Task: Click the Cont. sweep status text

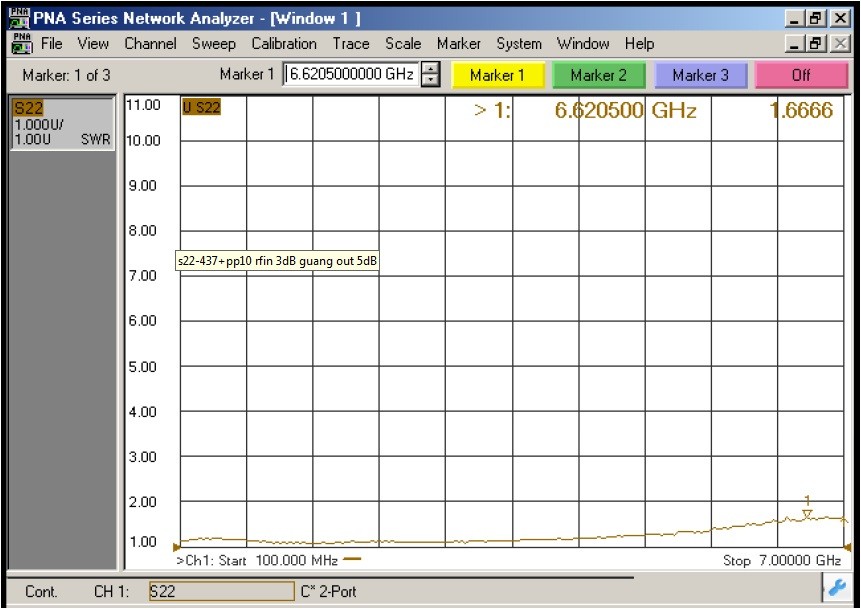Action: click(41, 591)
